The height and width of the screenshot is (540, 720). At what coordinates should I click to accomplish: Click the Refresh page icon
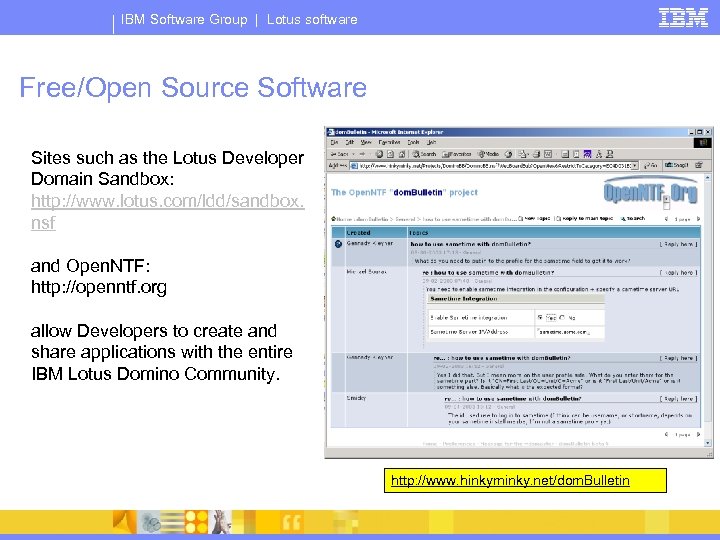(390, 154)
